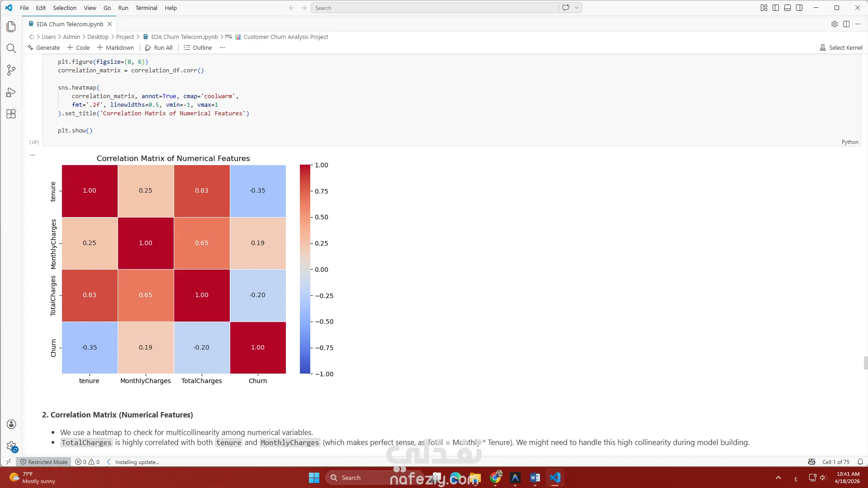
Task: Open the File menu
Action: 24,8
